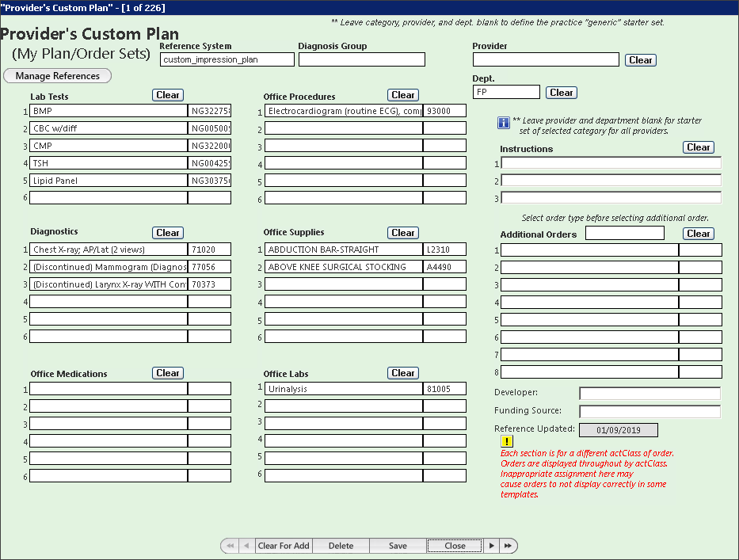
Task: Select the Additional Orders type field
Action: pos(625,233)
